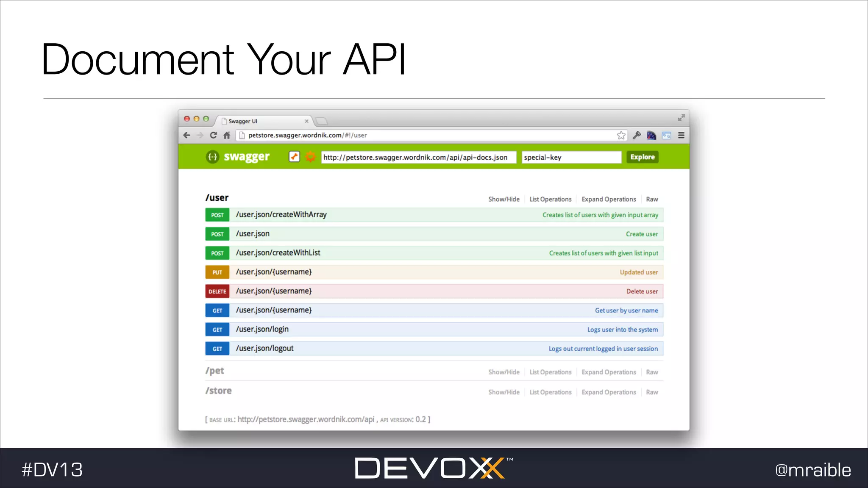Toggle Show/Hide for /store section
Image resolution: width=868 pixels, height=488 pixels.
504,392
